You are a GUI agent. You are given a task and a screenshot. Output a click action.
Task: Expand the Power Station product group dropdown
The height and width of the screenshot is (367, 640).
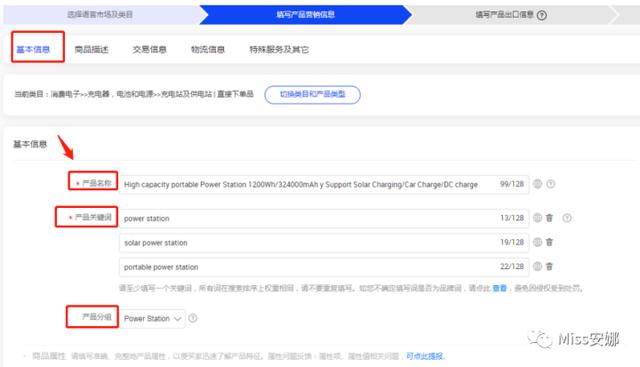[x=152, y=318]
